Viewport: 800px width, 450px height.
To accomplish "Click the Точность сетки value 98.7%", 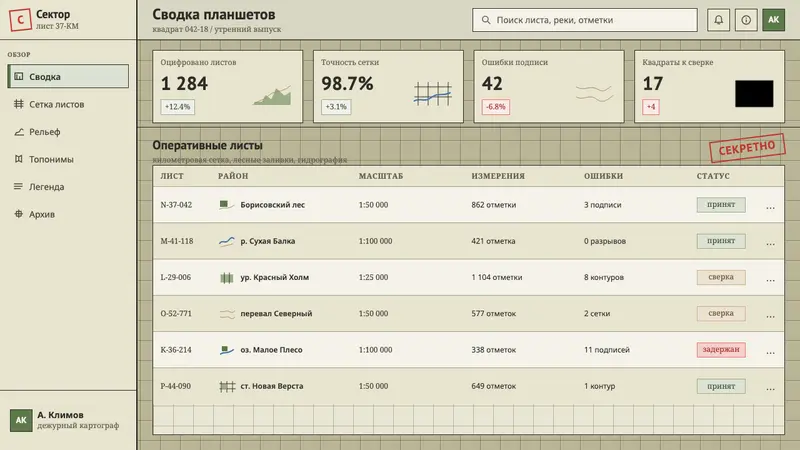I will click(347, 84).
